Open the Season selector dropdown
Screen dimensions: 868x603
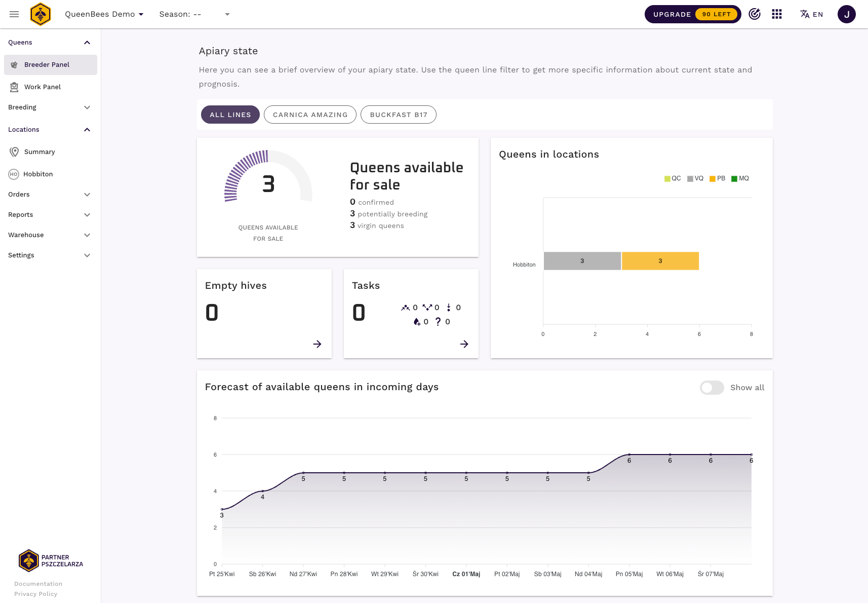pyautogui.click(x=194, y=14)
